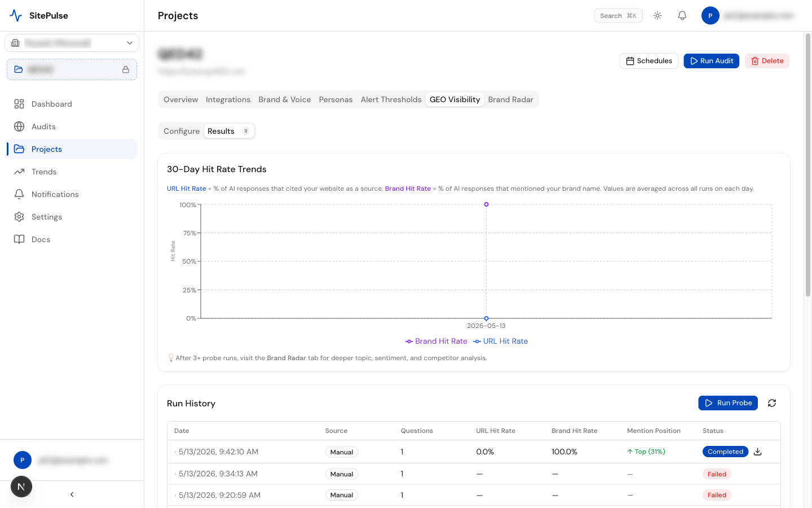Switch to the Alert Thresholds tab

(x=391, y=99)
